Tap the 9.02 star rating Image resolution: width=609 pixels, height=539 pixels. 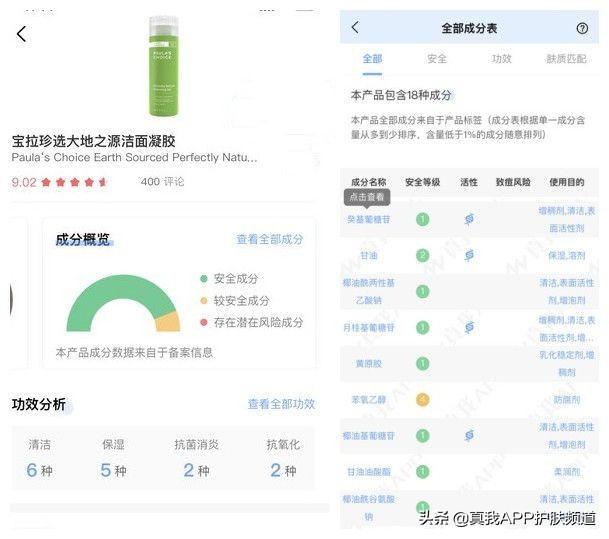click(59, 182)
